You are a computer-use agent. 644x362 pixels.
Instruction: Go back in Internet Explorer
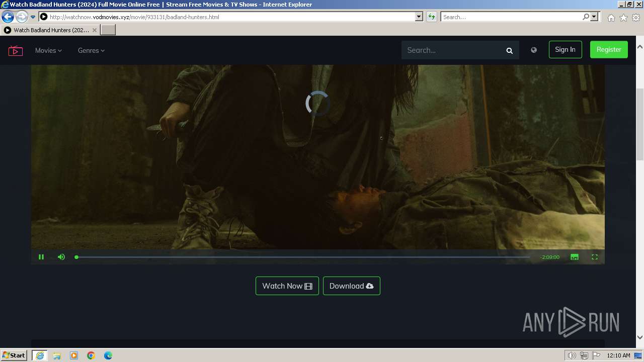tap(8, 17)
